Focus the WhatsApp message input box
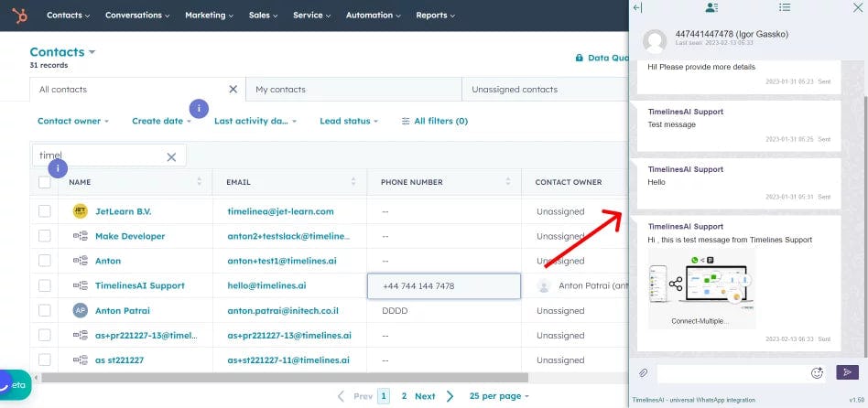This screenshot has width=868, height=408. 732,373
